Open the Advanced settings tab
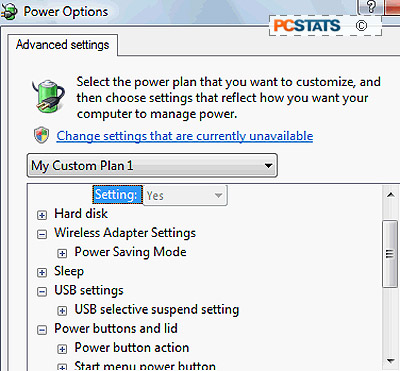Viewport: 400px width, 371px height. click(x=63, y=45)
